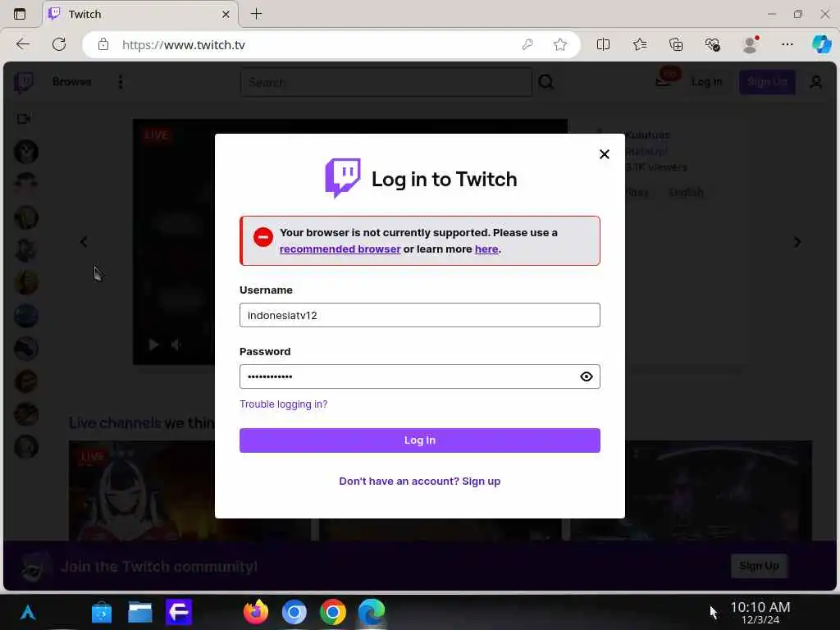
Task: Launch the Store app from the taskbar
Action: click(x=101, y=612)
